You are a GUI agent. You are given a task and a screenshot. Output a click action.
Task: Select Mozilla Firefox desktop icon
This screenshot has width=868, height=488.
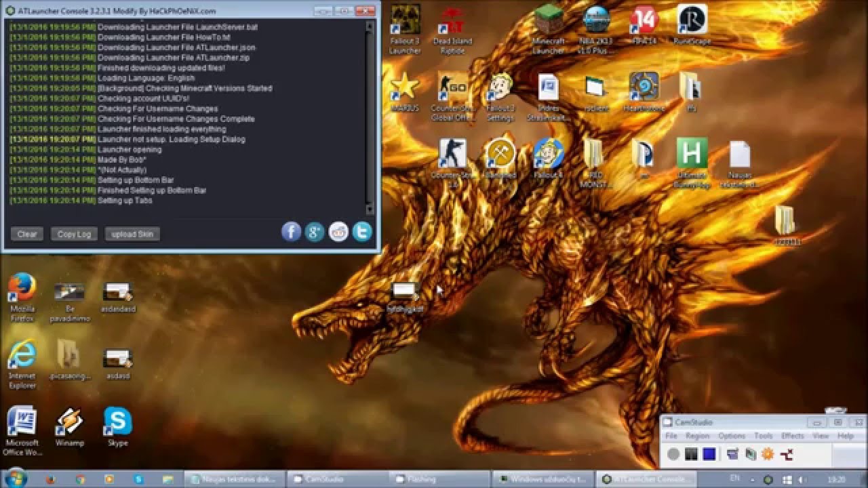22,297
